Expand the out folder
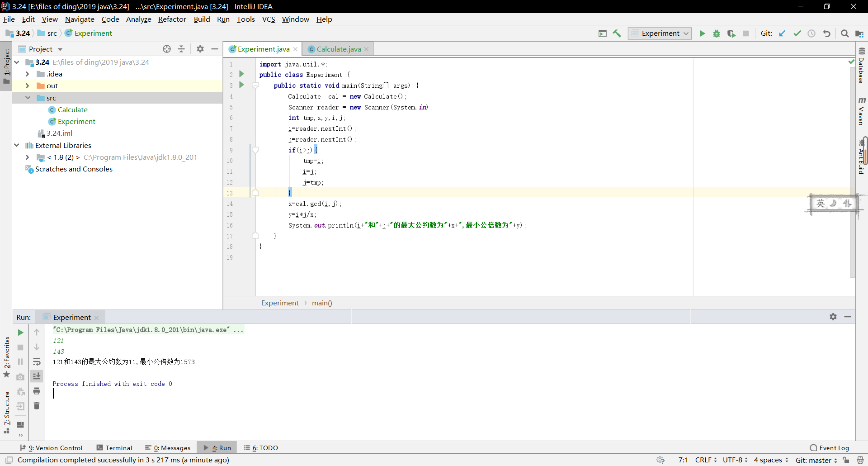Viewport: 868px width, 466px height. [28, 86]
